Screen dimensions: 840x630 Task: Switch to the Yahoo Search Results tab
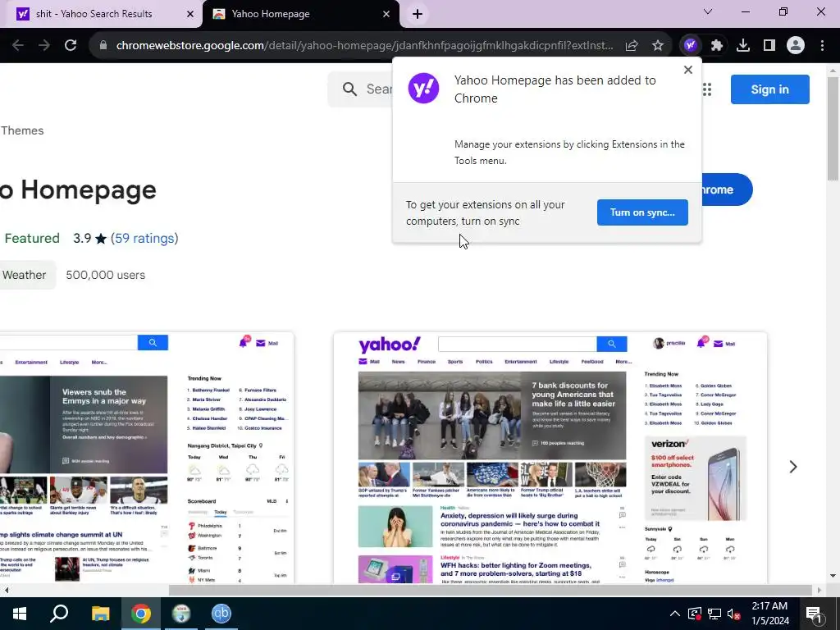[x=101, y=14]
